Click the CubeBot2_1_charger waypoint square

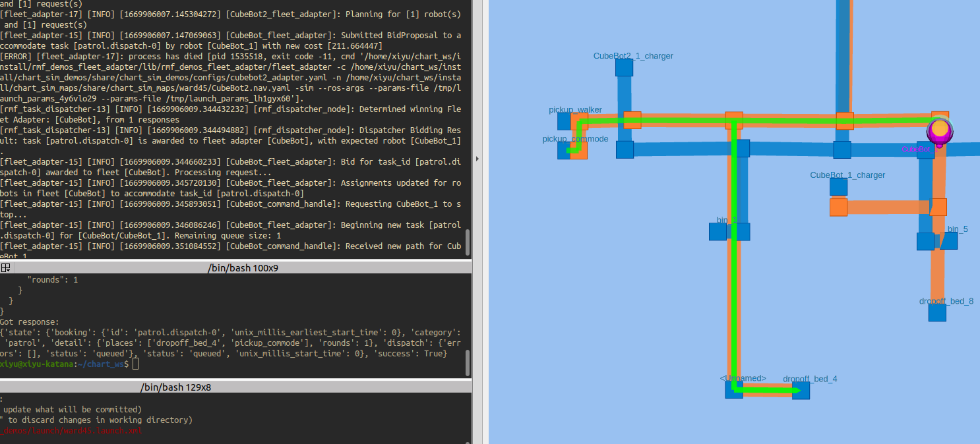point(624,66)
